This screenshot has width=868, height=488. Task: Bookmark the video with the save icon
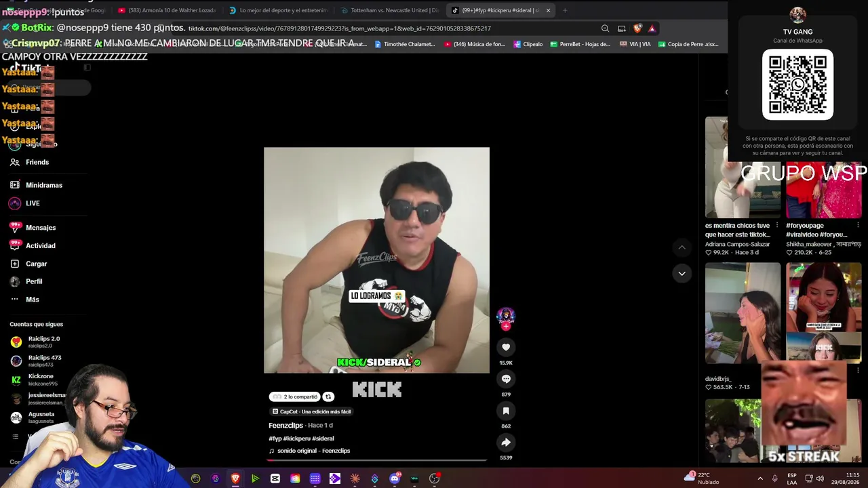tap(506, 411)
